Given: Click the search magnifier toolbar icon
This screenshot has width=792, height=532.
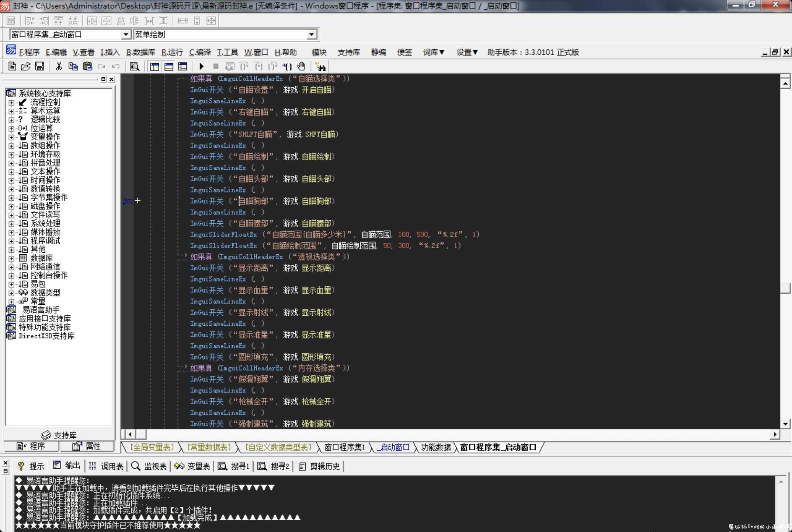Looking at the screenshot, I should tap(135, 67).
